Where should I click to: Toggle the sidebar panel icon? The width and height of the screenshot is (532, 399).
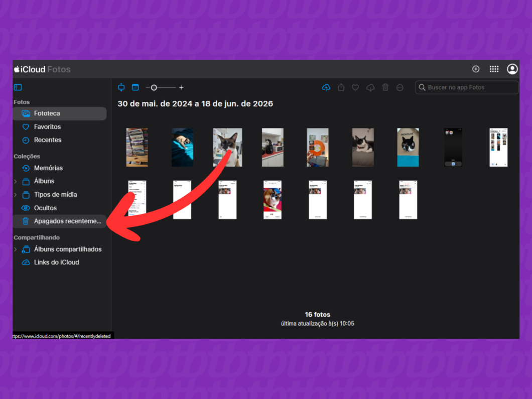[x=18, y=87]
